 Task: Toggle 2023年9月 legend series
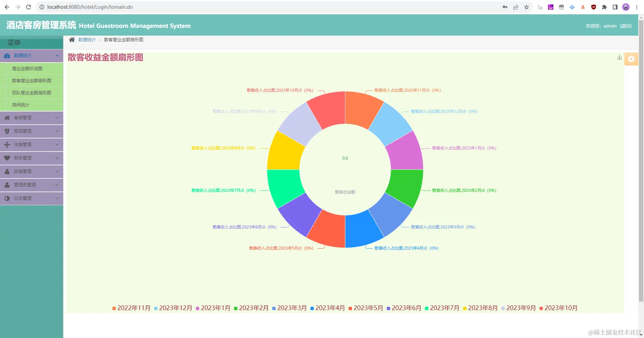[x=518, y=308]
